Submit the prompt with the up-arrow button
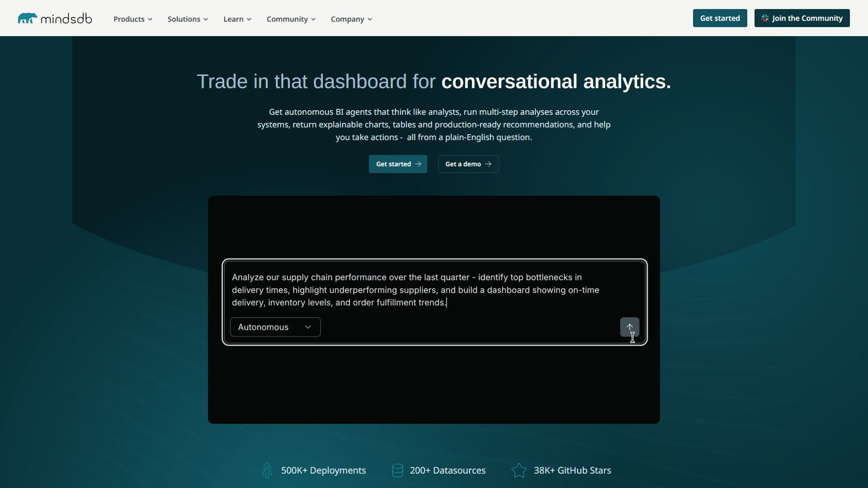This screenshot has width=868, height=488. [x=630, y=327]
